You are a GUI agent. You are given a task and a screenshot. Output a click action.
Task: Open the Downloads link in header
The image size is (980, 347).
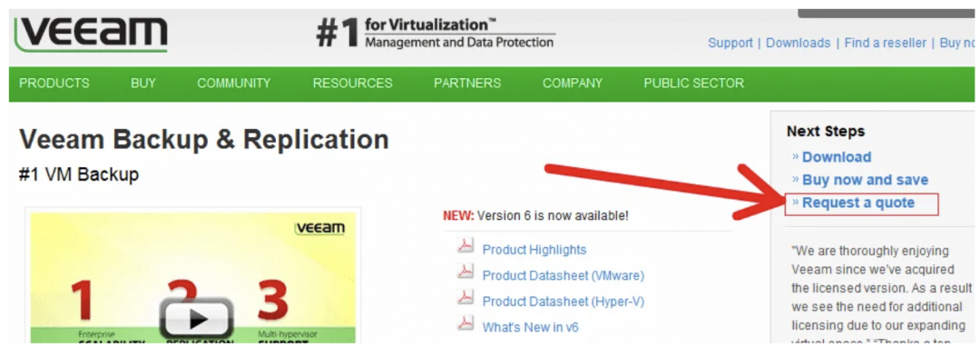pyautogui.click(x=799, y=43)
